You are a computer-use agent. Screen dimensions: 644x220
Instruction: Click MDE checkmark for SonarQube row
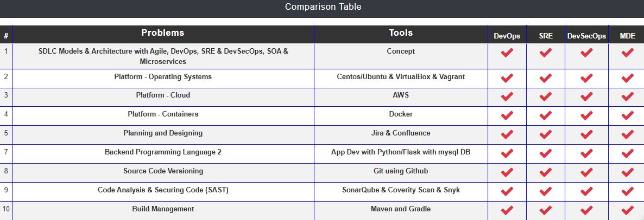tap(627, 192)
